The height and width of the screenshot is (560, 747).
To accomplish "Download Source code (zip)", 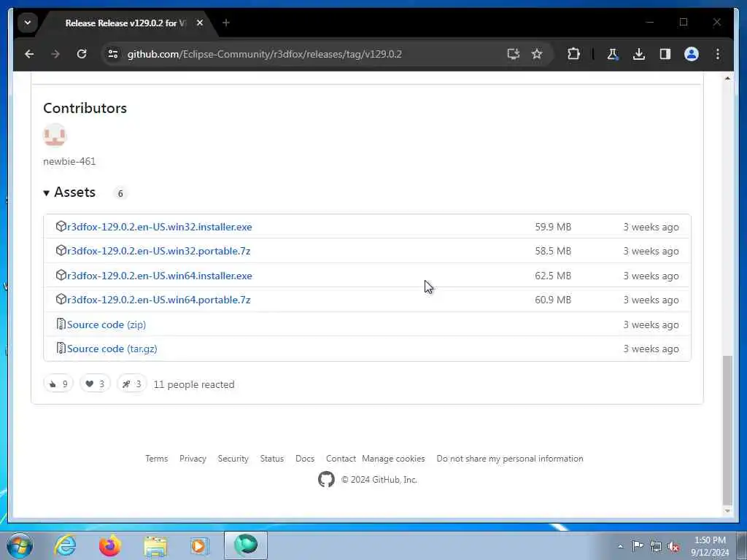I will (x=107, y=324).
